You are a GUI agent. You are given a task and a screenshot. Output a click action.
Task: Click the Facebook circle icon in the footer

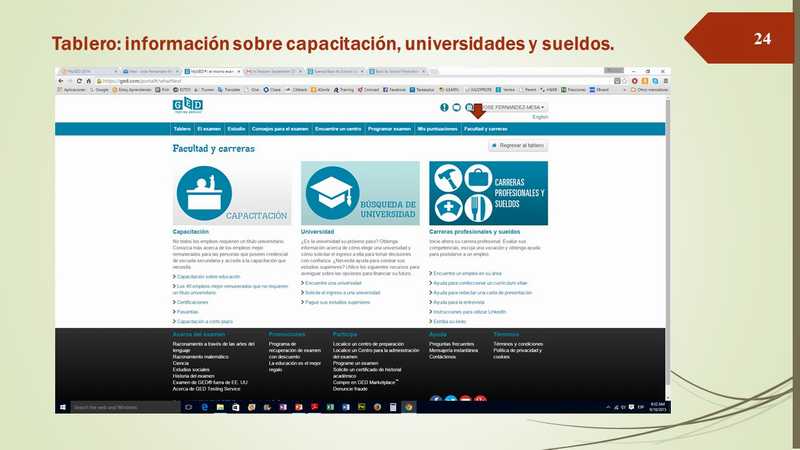click(435, 398)
